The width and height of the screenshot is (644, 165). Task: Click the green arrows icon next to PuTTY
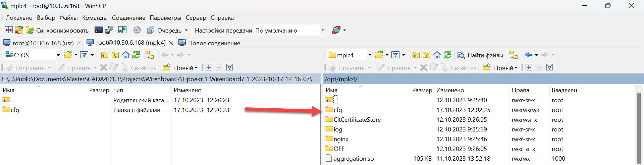122,30
